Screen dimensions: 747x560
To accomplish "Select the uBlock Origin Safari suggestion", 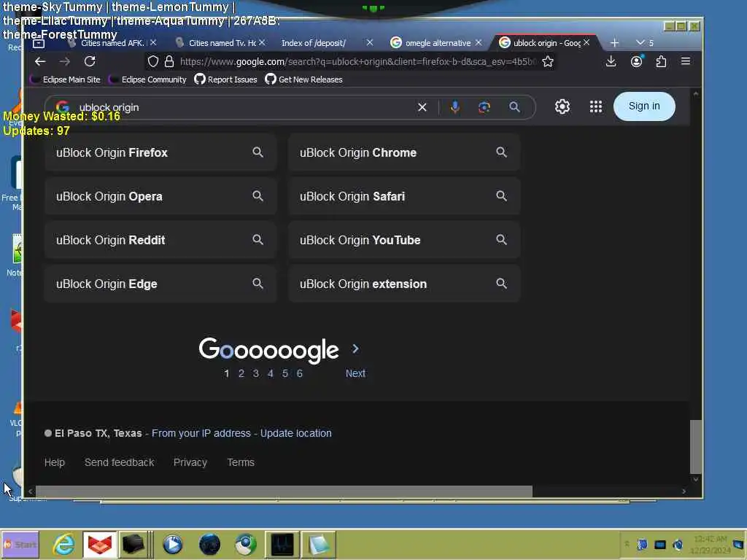I will pos(404,196).
